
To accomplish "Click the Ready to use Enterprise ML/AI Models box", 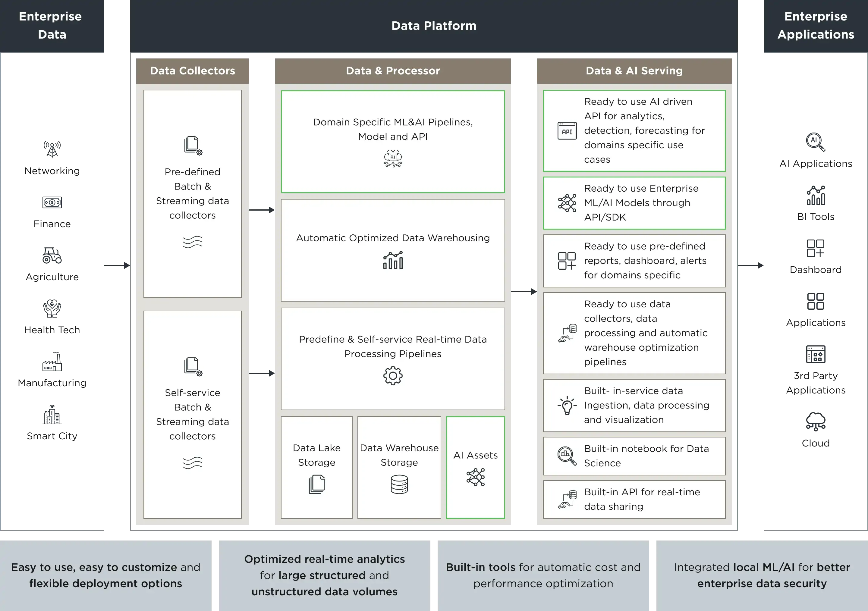I will pos(634,203).
